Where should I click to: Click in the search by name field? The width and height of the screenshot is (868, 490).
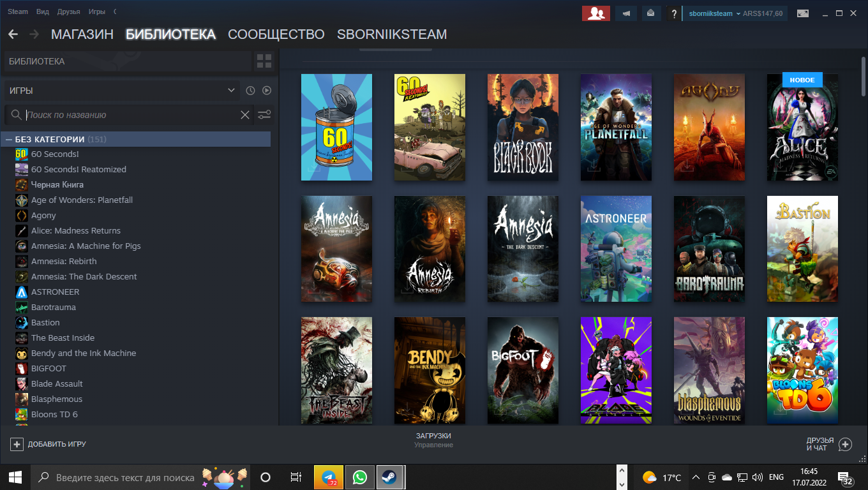click(x=131, y=115)
